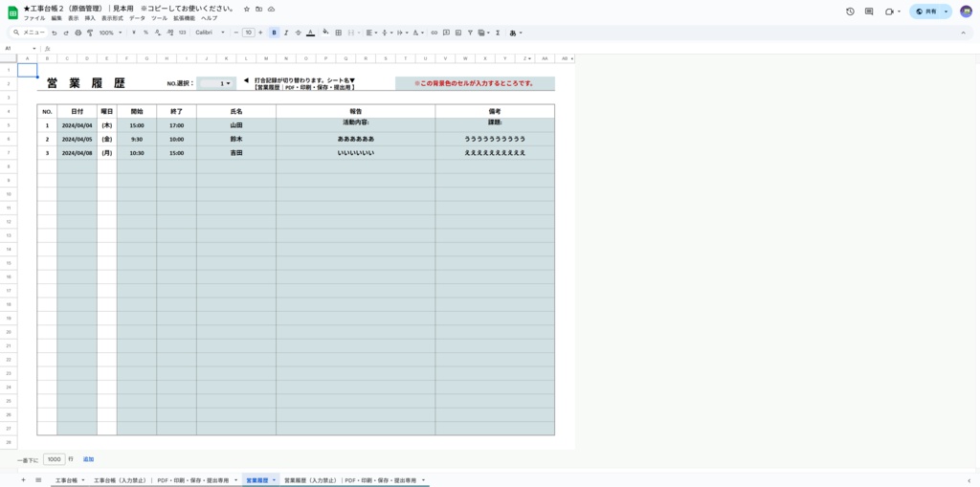
Task: Decrease font size with minus
Action: point(236,33)
